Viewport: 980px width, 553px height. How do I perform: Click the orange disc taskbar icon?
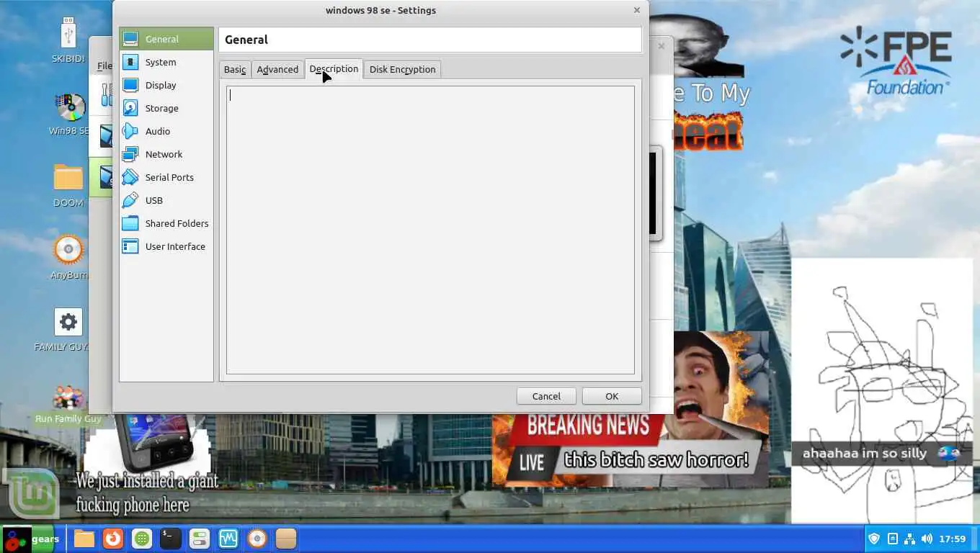[257, 539]
